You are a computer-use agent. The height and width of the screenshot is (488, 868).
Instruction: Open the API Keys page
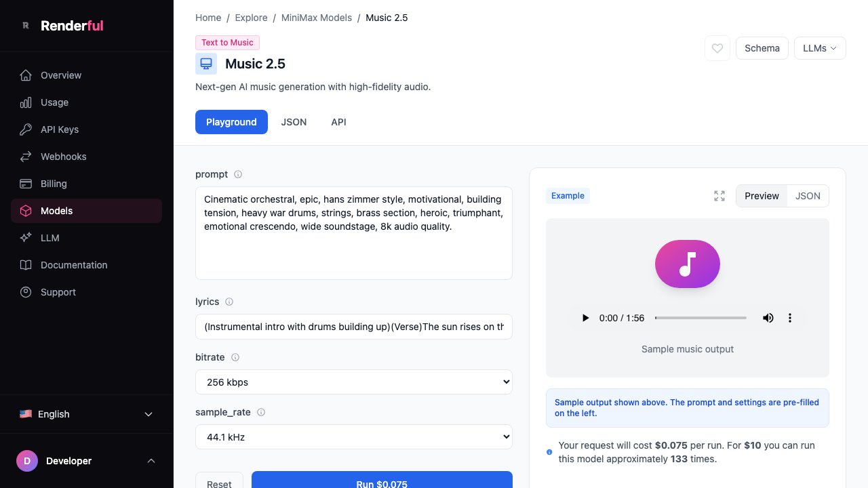tap(25, 129)
